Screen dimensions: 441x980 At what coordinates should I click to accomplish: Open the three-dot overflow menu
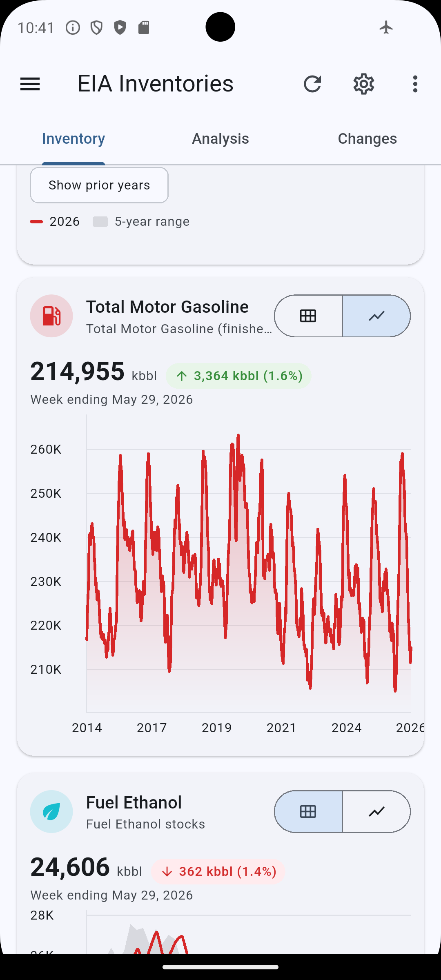pyautogui.click(x=415, y=84)
